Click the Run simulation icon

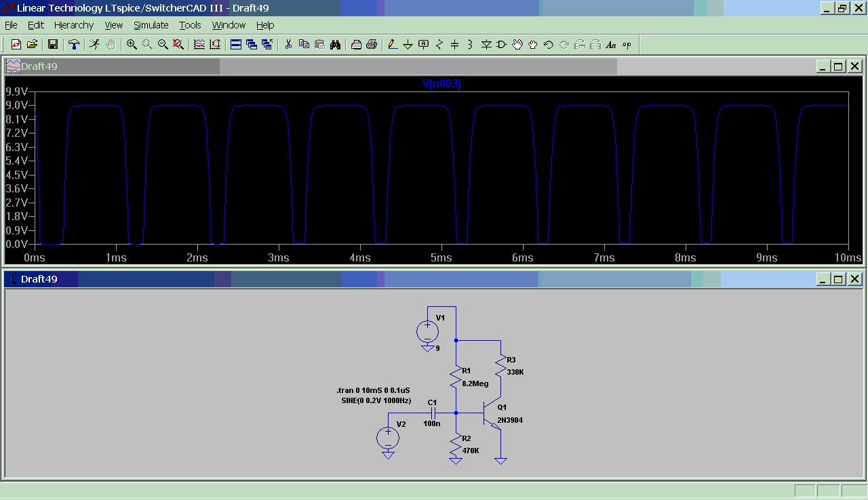click(94, 45)
